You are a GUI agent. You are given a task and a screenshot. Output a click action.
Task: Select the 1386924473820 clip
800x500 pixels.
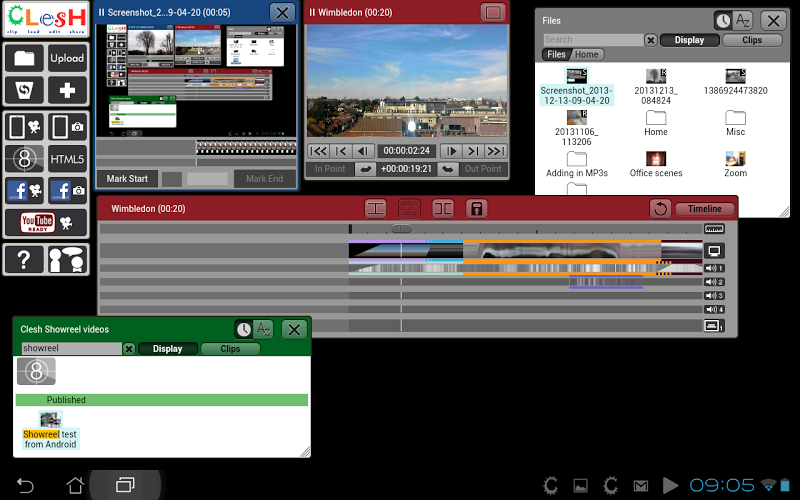click(x=735, y=82)
